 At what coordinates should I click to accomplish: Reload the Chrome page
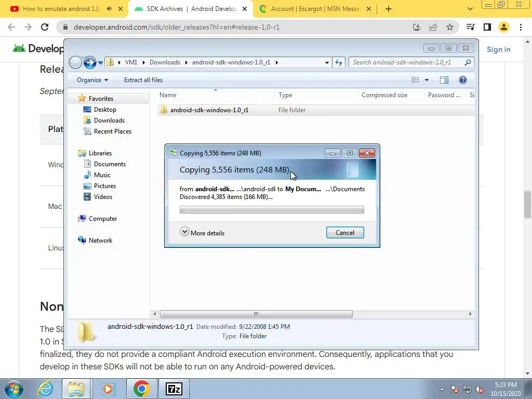pos(45,27)
